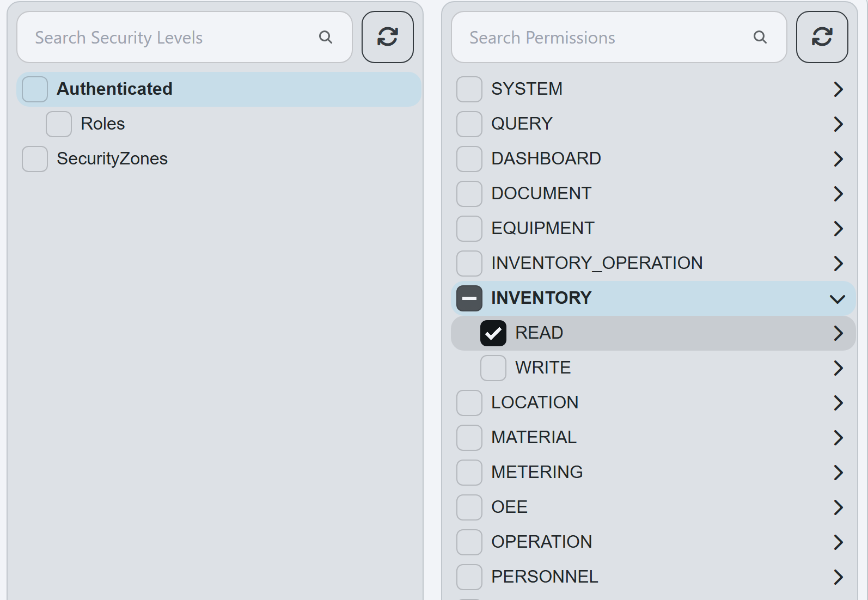Viewport: 868px width, 600px height.
Task: Tick the SecurityZones checkbox
Action: tap(35, 159)
